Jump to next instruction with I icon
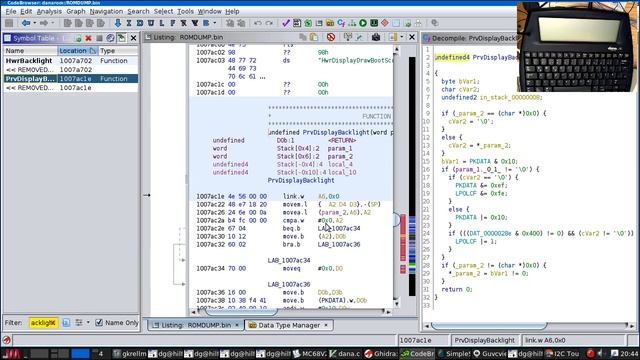Image resolution: width=640 pixels, height=360 pixels. pos(129,23)
